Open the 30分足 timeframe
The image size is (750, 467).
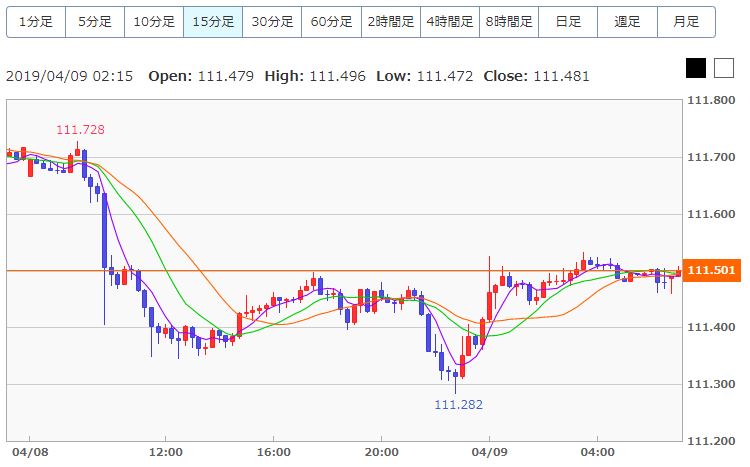[272, 22]
